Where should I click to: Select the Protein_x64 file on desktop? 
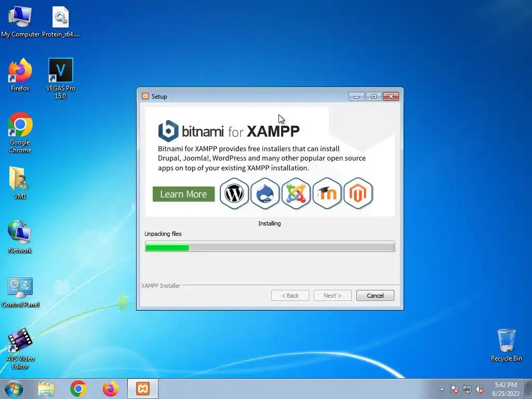[61, 22]
